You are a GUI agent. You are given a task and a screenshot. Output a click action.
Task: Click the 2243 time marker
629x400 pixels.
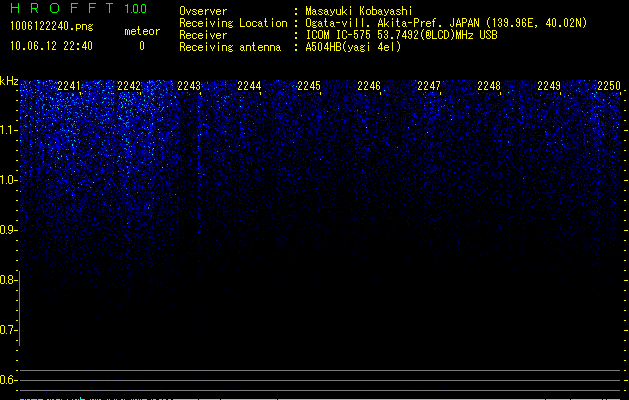[189, 86]
